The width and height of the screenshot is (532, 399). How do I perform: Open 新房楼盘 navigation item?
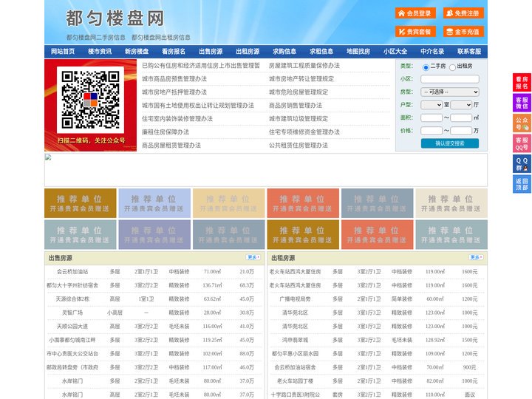(137, 52)
